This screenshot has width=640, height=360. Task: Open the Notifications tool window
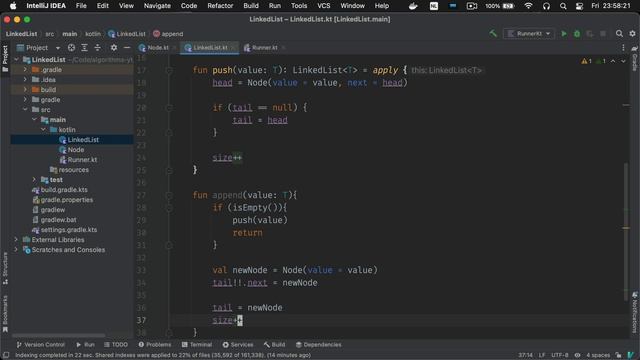click(x=635, y=312)
